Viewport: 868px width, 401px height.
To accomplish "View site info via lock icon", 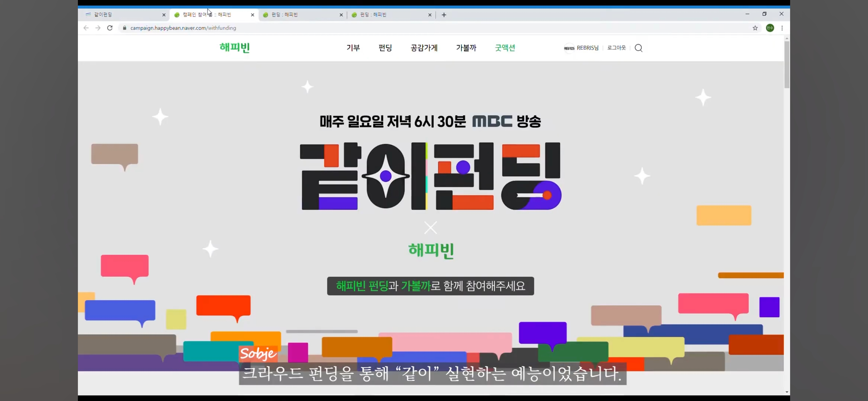I will point(124,28).
